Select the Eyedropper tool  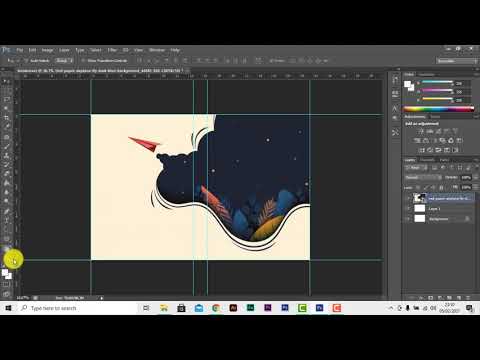pos(6,127)
